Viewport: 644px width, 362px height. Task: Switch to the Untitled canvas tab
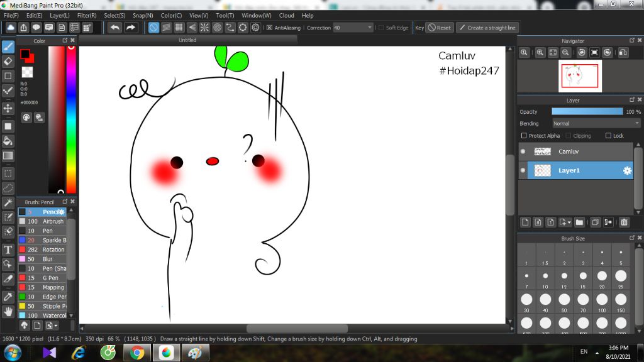[x=187, y=40]
